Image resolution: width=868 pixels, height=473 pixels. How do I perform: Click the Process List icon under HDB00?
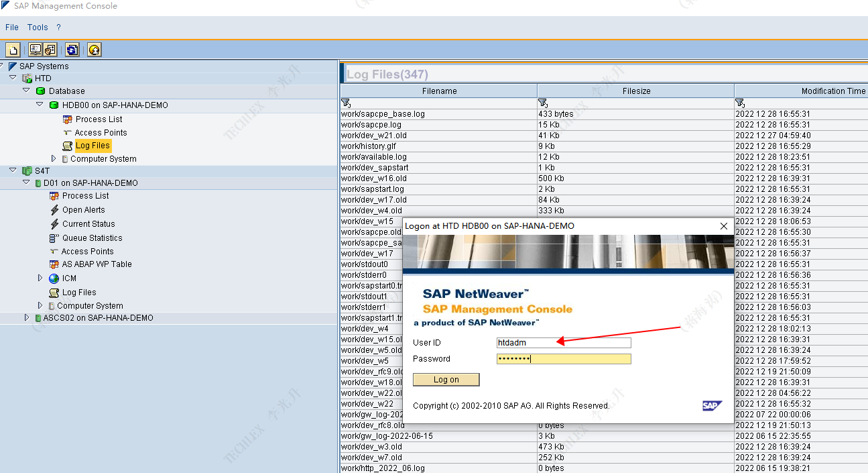pyautogui.click(x=68, y=119)
